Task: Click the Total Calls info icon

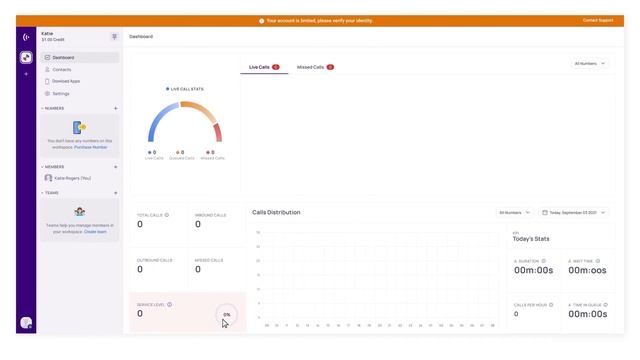Action: (x=167, y=215)
